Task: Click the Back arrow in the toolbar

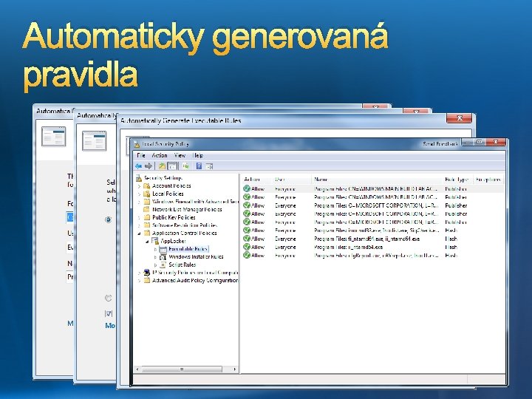Action: [x=138, y=166]
